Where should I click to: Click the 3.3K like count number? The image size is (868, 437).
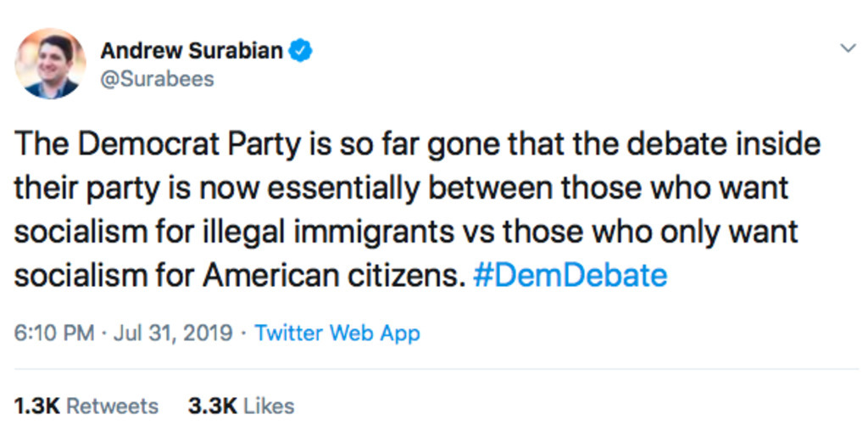click(212, 406)
